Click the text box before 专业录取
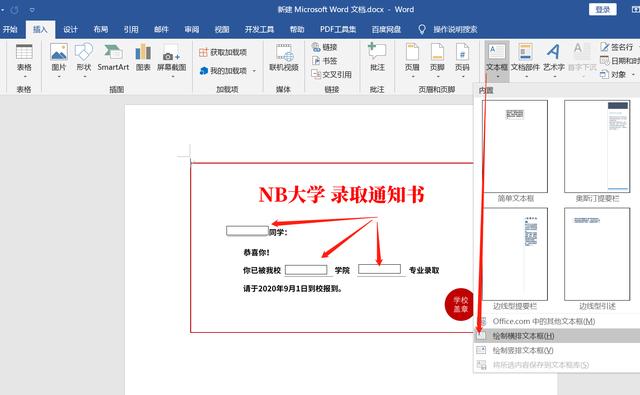This screenshot has width=640, height=395. click(379, 269)
